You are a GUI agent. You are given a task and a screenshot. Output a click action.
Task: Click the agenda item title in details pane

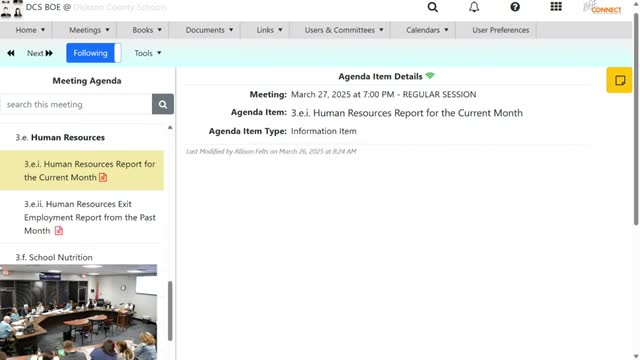point(407,113)
